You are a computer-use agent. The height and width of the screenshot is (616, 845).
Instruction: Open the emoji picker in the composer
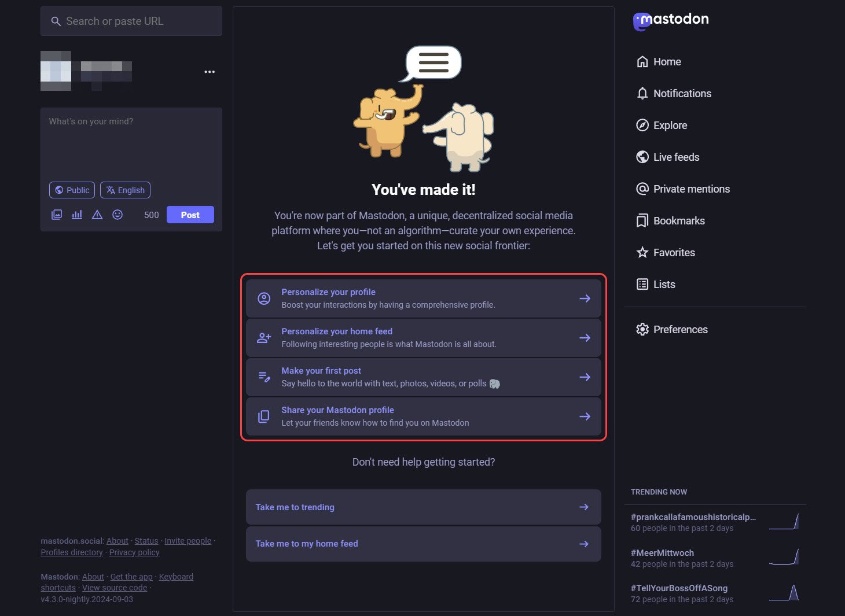click(117, 214)
